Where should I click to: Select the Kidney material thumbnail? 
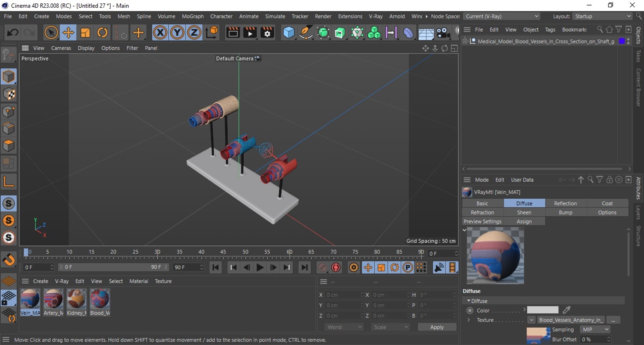76,299
